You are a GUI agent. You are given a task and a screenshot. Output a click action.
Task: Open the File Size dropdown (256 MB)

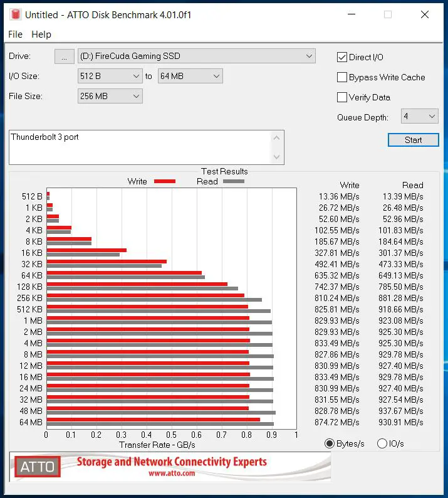tap(110, 96)
